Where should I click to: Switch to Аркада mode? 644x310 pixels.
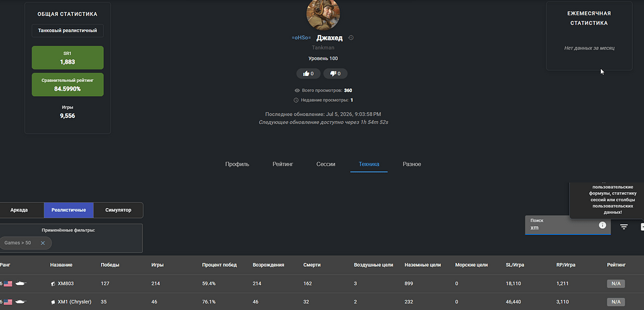pos(19,210)
